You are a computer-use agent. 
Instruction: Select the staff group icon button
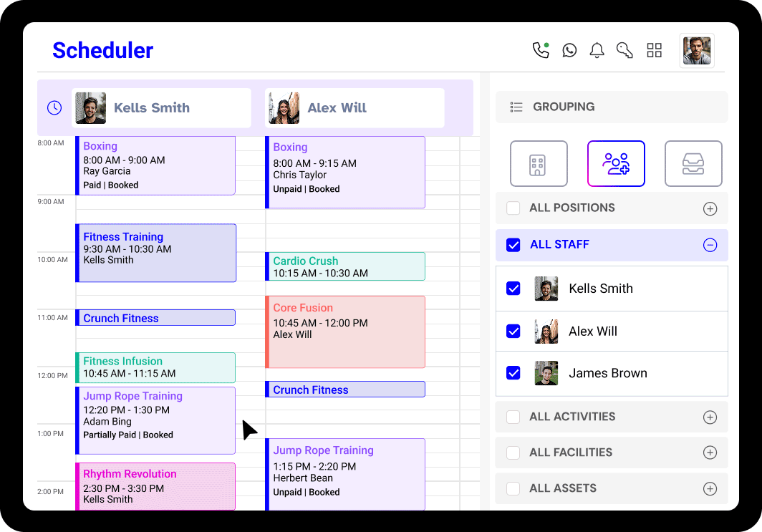616,164
